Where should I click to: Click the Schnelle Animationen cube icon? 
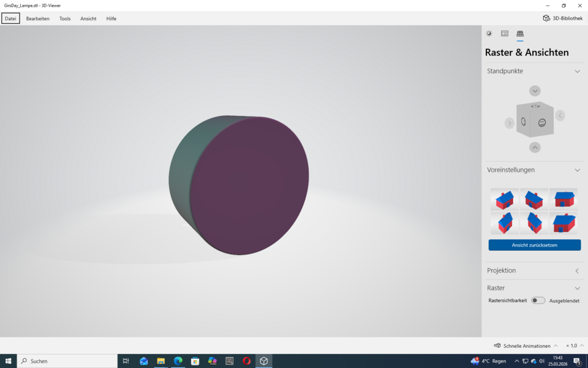pos(497,345)
